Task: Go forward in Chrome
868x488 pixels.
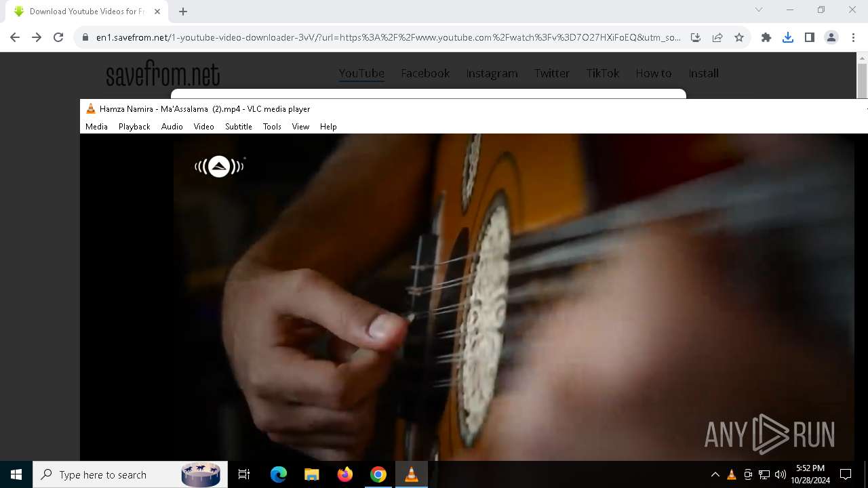Action: pos(37,38)
